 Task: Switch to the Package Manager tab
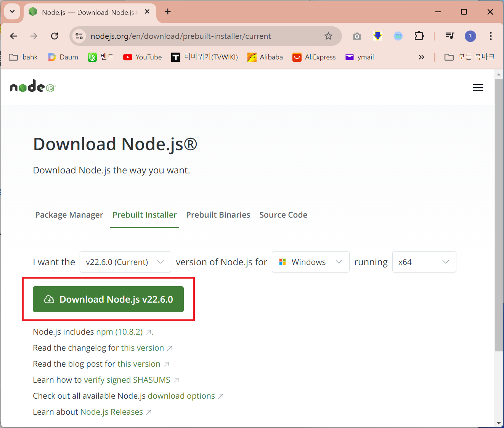(69, 215)
